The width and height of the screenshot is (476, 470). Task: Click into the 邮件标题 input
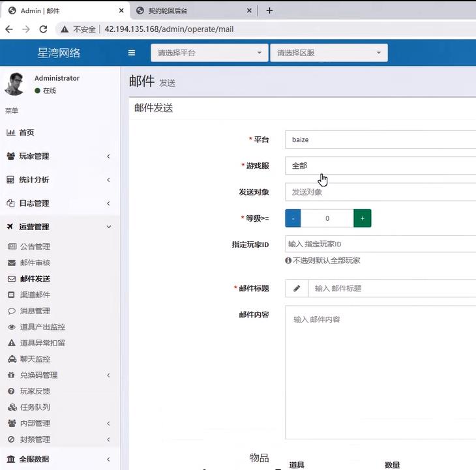[392, 288]
